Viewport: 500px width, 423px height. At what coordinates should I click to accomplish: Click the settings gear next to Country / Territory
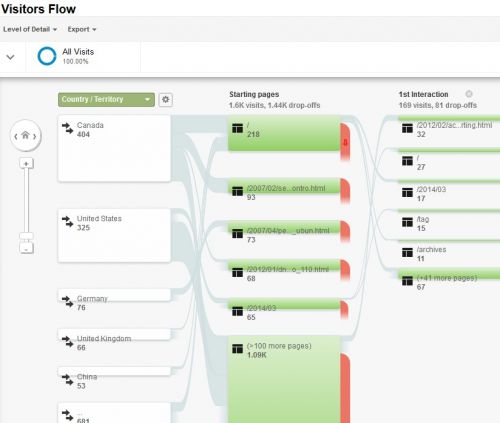[x=166, y=100]
